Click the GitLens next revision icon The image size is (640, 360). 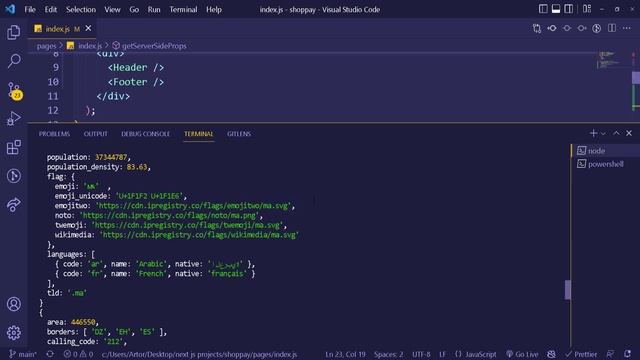582,29
